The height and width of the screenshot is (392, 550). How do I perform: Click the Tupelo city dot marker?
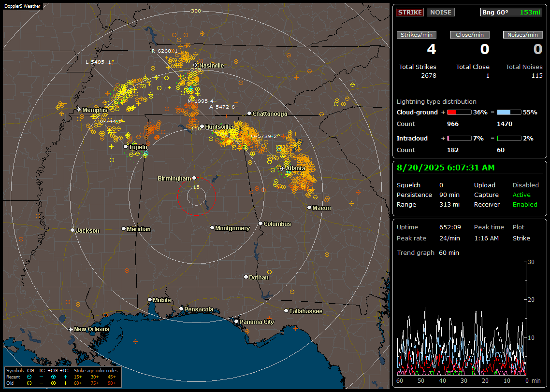pos(126,147)
